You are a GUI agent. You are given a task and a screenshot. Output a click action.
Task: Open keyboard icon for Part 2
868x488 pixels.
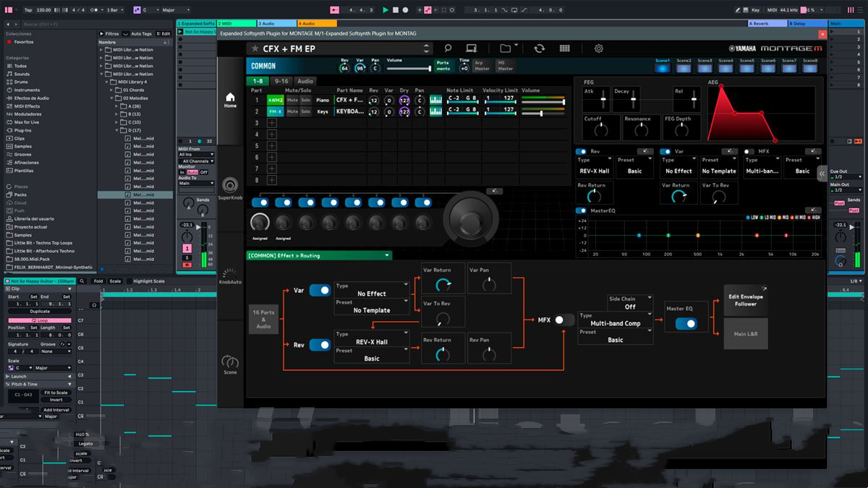tap(435, 112)
